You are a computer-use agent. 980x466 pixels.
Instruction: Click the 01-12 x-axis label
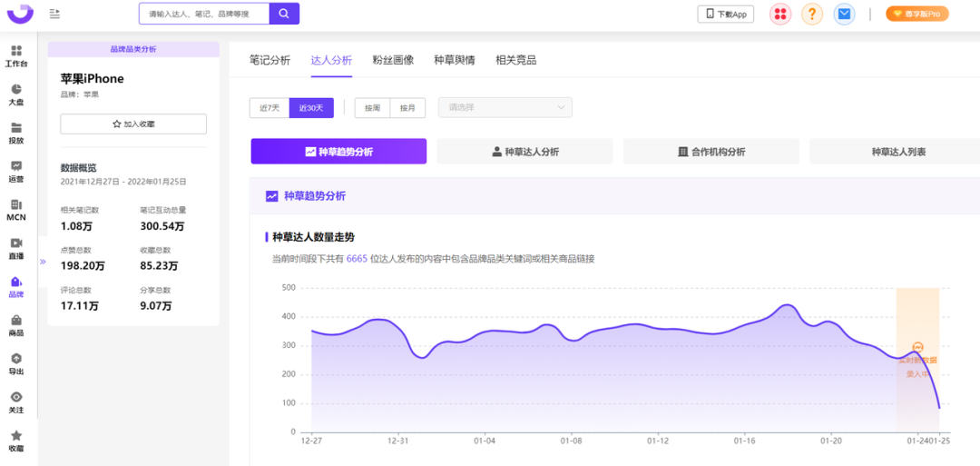click(658, 441)
